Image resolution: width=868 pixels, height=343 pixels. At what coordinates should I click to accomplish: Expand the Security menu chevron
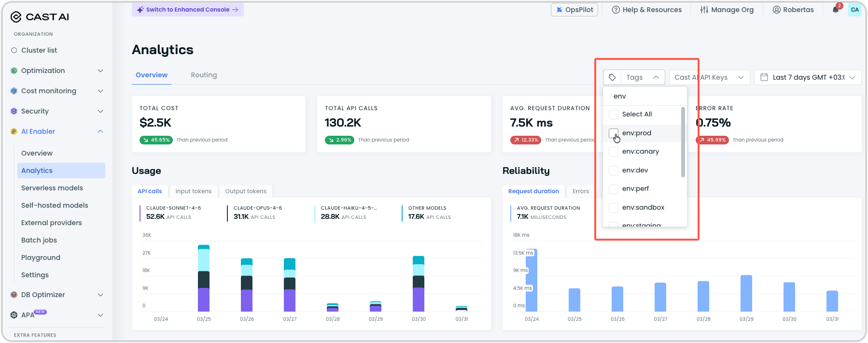coord(100,111)
